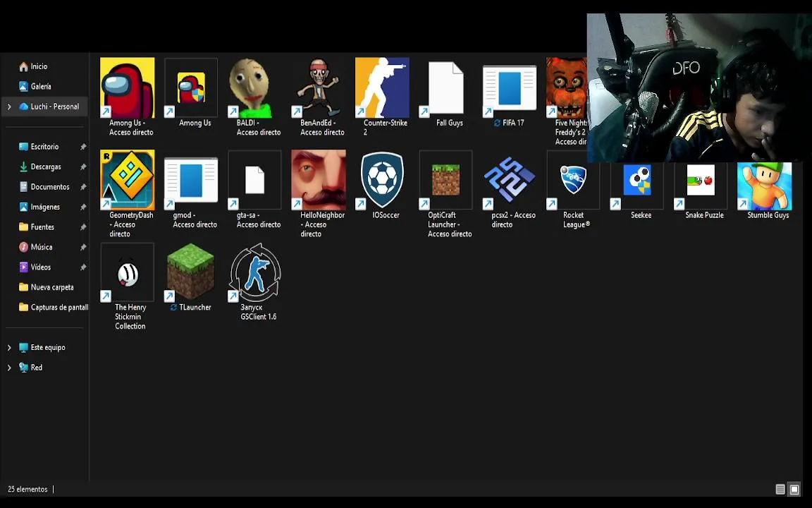
Task: Open the Descargas folder in sidebar
Action: (46, 167)
